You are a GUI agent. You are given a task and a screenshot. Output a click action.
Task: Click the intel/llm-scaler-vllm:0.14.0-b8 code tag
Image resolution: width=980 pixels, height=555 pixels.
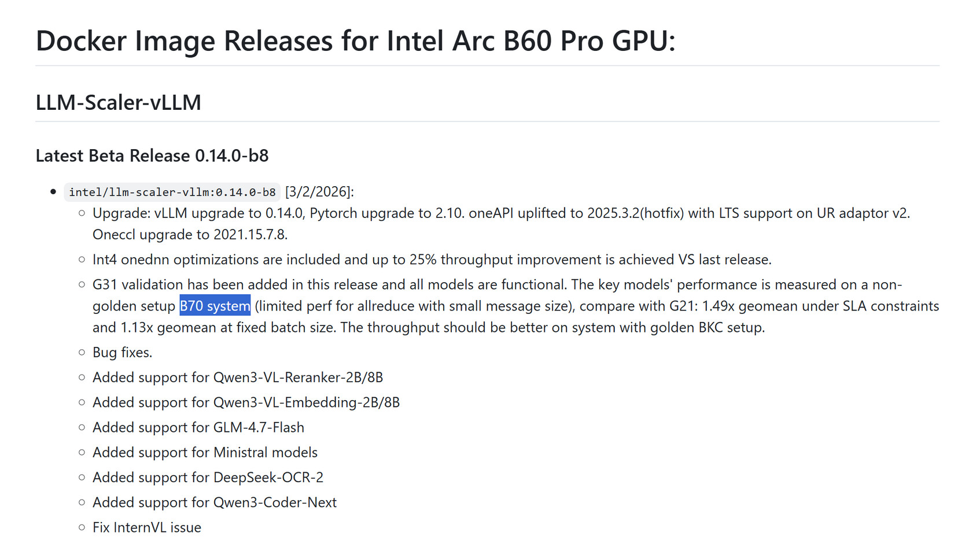pyautogui.click(x=172, y=192)
